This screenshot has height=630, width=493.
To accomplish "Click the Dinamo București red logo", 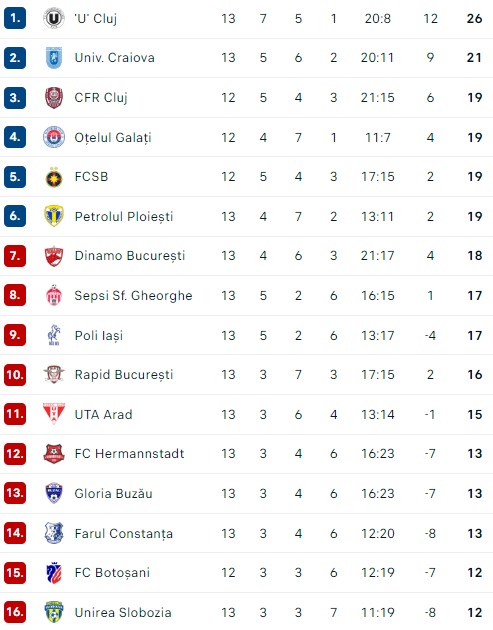I will (54, 256).
